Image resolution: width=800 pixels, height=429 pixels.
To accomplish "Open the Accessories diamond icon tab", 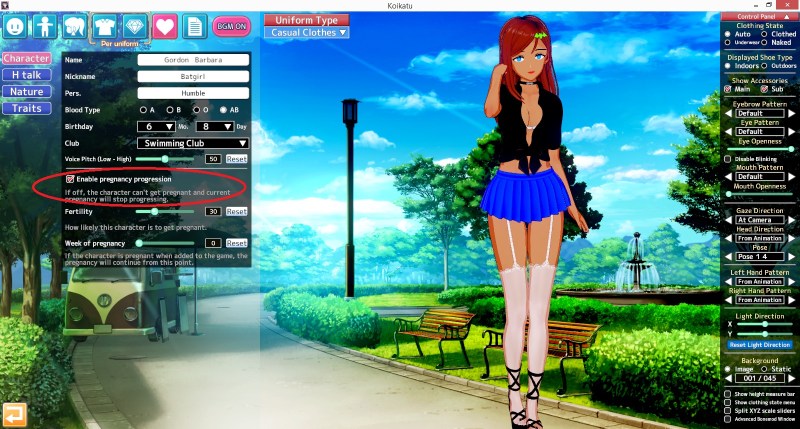I will (135, 25).
